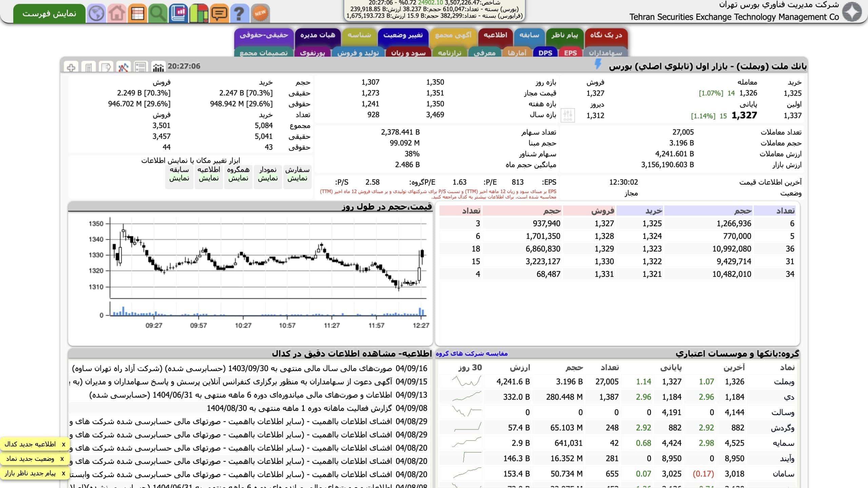
Task: Click the question mark help icon
Action: click(x=239, y=14)
